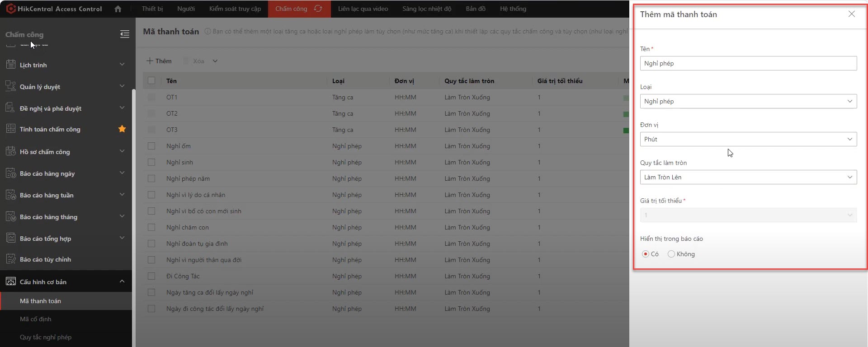Click the Tên input field
The image size is (868, 347).
tap(748, 63)
